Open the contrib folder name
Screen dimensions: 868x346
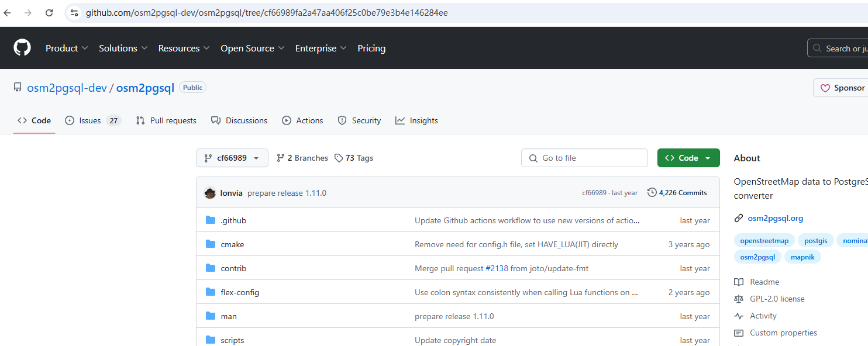233,268
